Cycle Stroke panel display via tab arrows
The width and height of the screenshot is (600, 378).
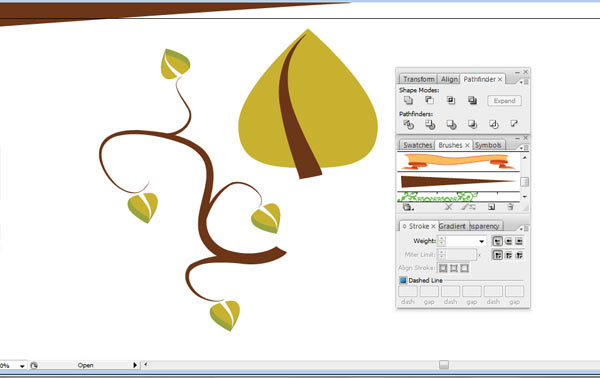[404, 226]
